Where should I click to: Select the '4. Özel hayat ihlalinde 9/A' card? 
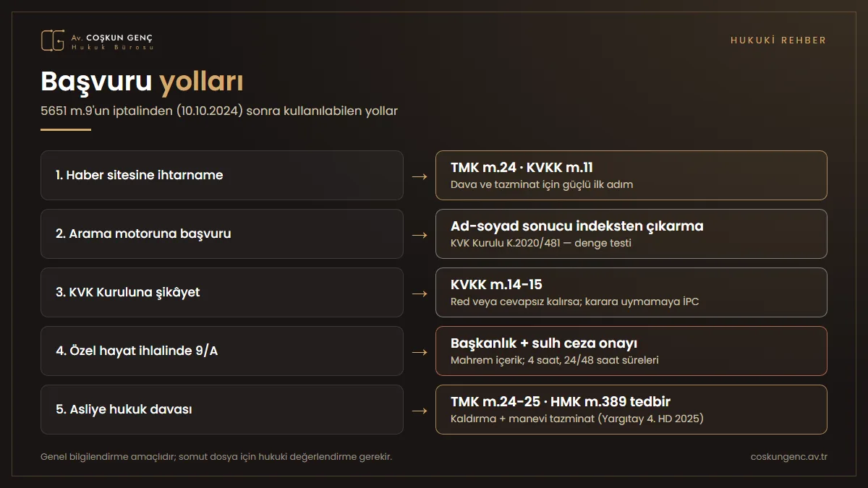222,351
